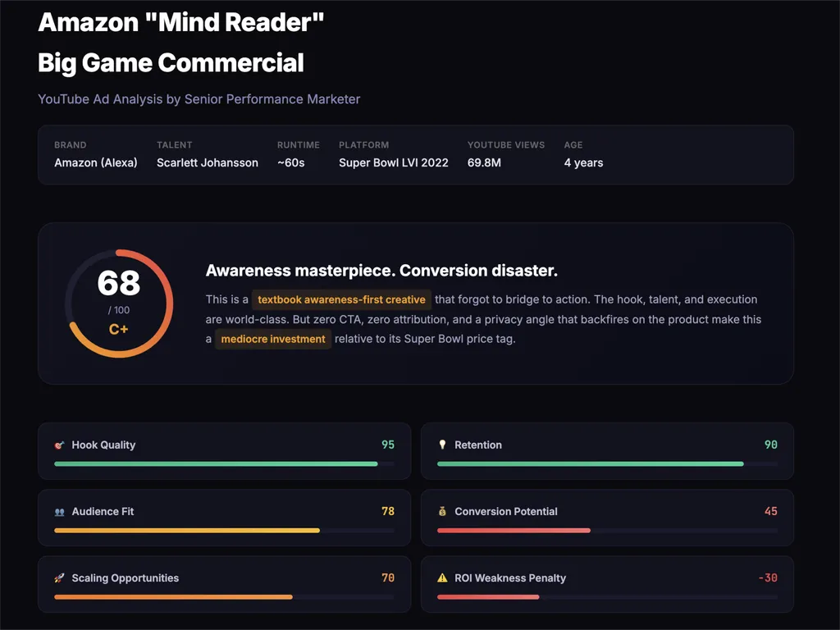Viewport: 840px width, 630px height.
Task: Click the 'Amazon "Mind Reader"' title heading
Action: (x=181, y=22)
